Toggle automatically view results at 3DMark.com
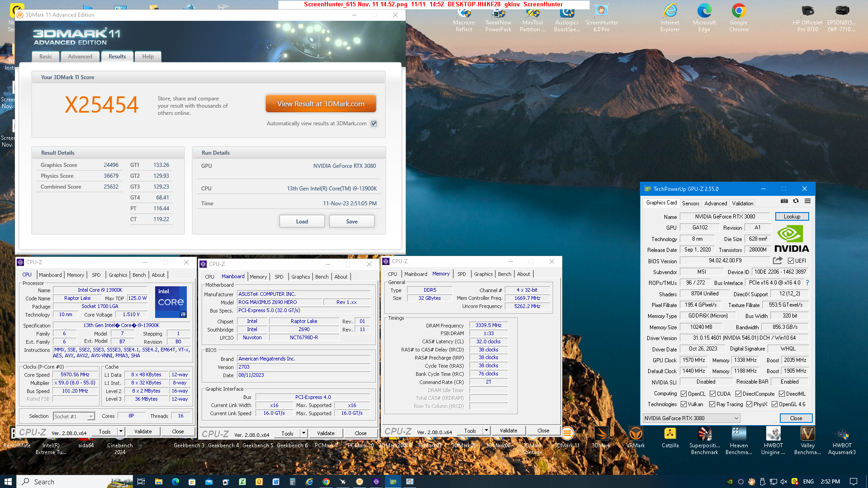Screen dimensions: 868x488 click(374, 123)
